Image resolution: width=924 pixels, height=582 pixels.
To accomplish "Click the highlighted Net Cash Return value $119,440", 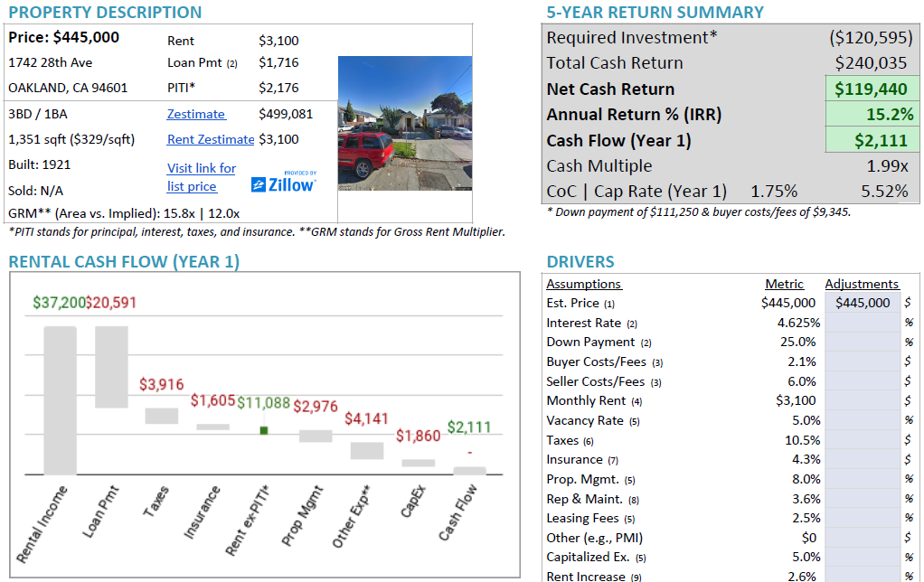I will (870, 89).
